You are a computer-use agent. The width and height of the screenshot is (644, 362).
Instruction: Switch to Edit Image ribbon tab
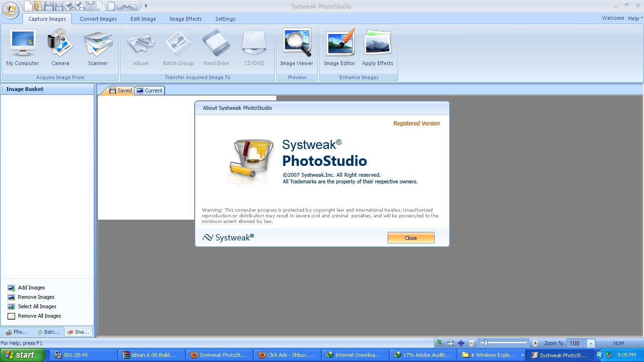pos(143,19)
